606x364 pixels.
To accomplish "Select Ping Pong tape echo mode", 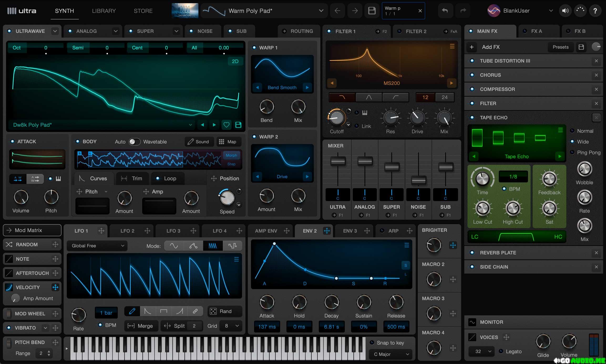I will (x=572, y=152).
